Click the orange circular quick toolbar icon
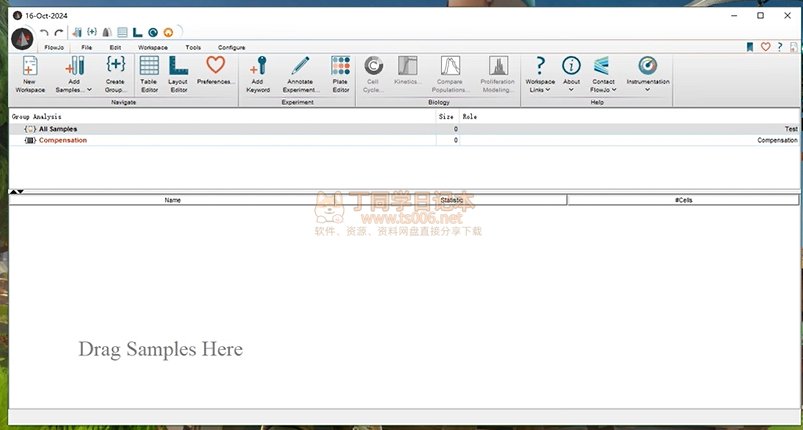This screenshot has height=430, width=803. click(168, 32)
